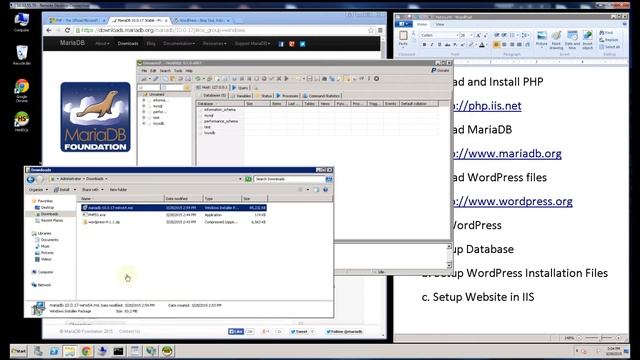The width and height of the screenshot is (640, 360).
Task: Toggle Bold in WordPad ribbon
Action: 424,44
